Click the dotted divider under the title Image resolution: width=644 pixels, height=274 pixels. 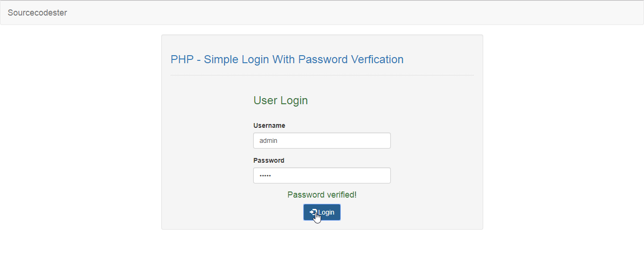click(x=322, y=75)
